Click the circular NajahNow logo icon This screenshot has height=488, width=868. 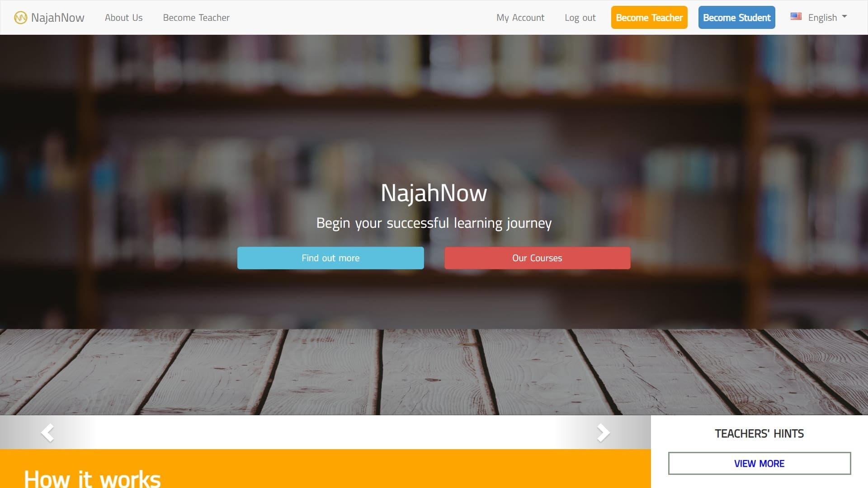click(20, 18)
